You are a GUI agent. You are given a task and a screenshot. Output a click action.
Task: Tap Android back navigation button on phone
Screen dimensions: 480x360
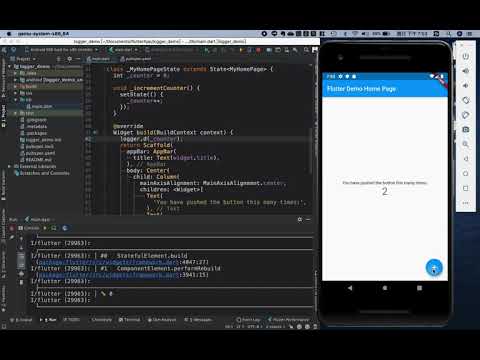(x=350, y=288)
